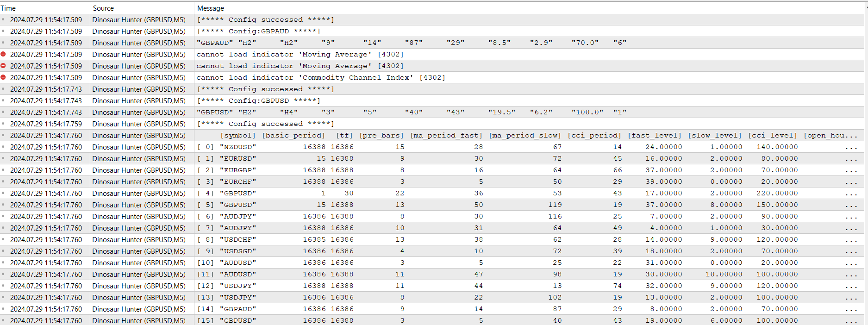Sort the log by the Time column header
Image resolution: width=868 pixels, height=325 pixels.
[8, 8]
